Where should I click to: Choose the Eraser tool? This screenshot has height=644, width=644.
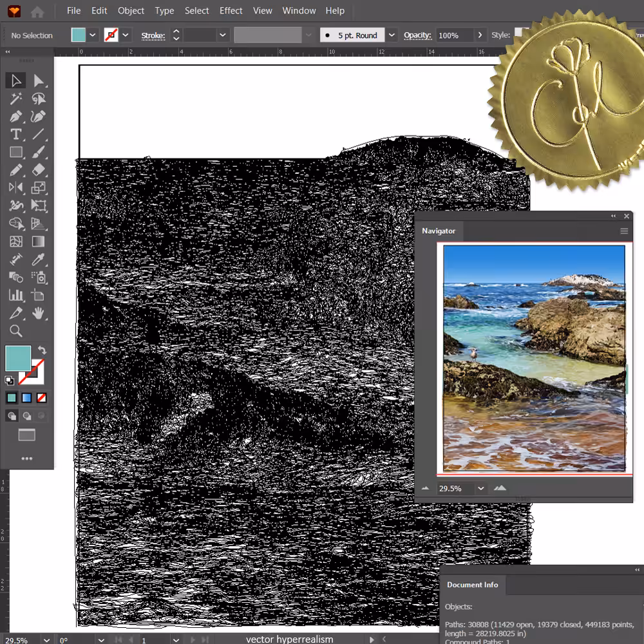[x=39, y=170]
